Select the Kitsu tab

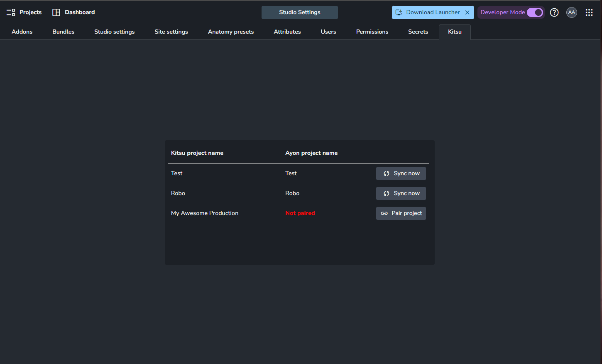coord(455,32)
